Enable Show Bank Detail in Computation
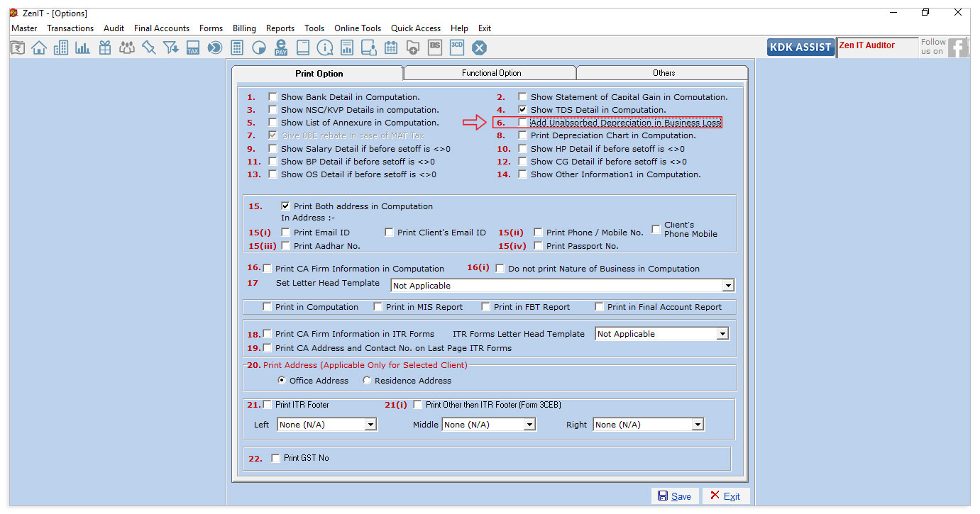 (x=273, y=97)
